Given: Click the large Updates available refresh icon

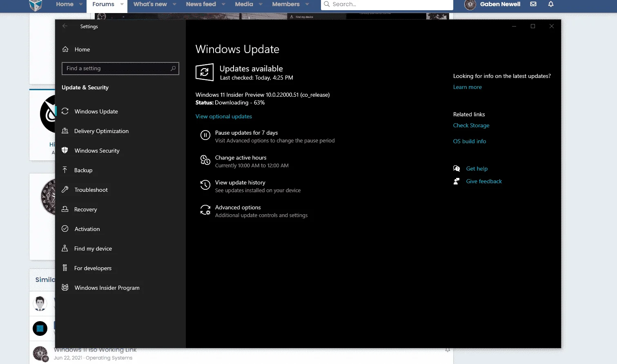Looking at the screenshot, I should click(205, 72).
